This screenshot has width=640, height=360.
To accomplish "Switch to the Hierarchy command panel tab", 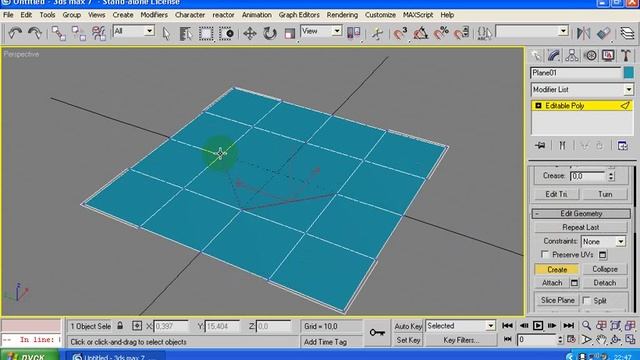I will [572, 56].
